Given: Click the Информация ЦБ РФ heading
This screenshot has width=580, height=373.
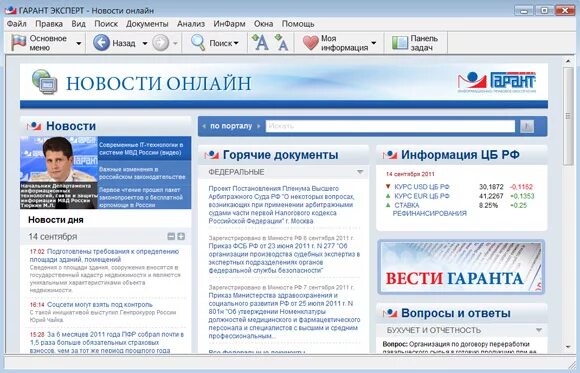Looking at the screenshot, I should pyautogui.click(x=460, y=155).
